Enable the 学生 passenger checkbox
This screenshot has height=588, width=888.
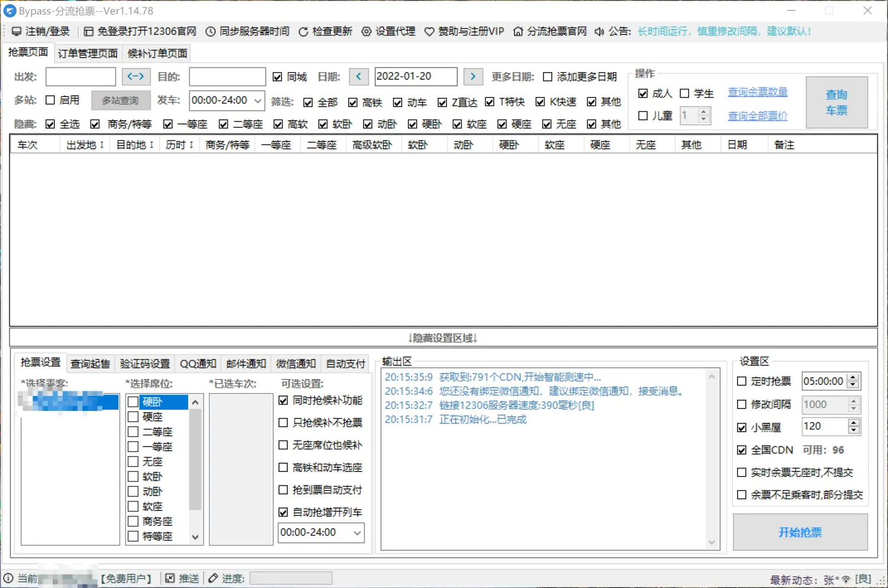click(x=685, y=94)
